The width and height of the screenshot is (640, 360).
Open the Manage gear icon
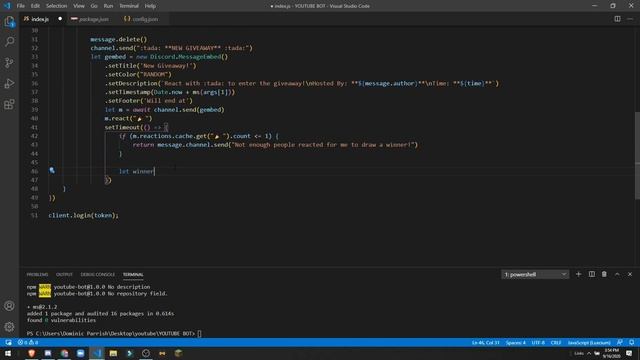[9, 327]
